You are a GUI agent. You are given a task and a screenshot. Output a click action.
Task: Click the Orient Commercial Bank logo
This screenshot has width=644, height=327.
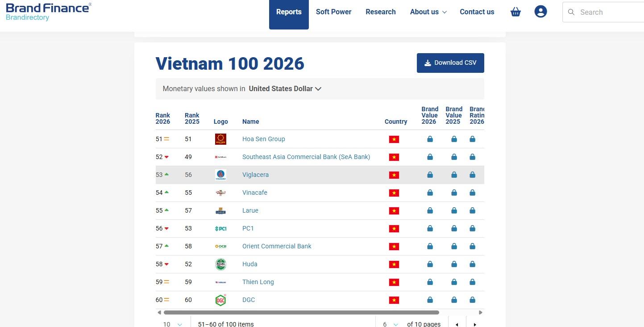220,246
